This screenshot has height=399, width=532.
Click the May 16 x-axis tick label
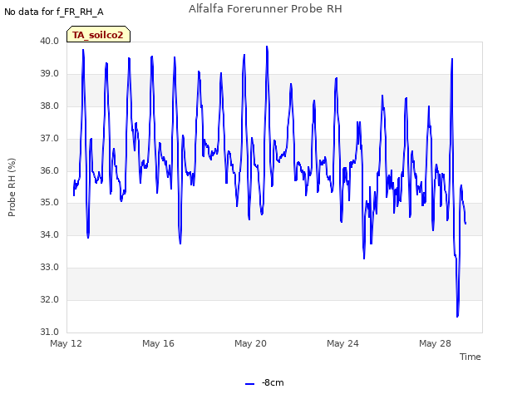tap(158, 343)
